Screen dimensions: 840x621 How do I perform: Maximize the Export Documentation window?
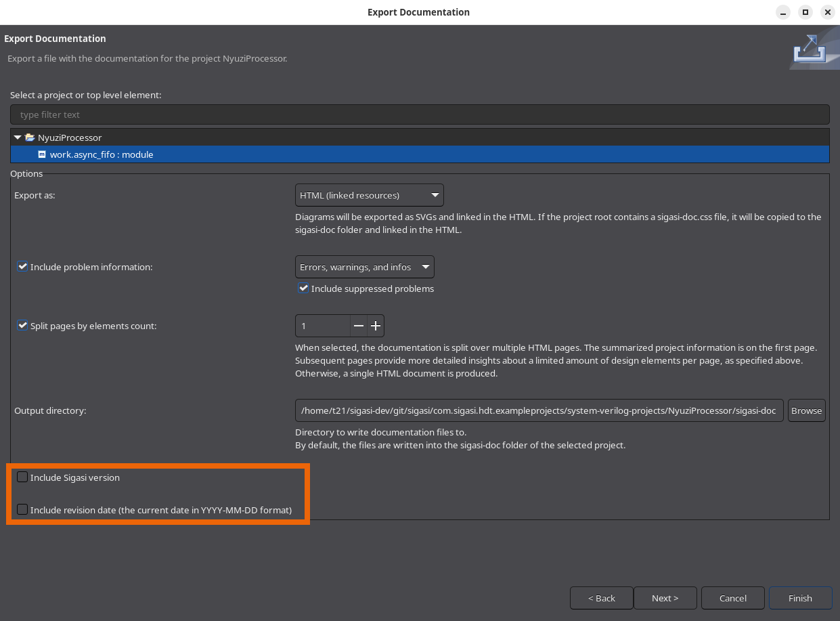point(805,12)
